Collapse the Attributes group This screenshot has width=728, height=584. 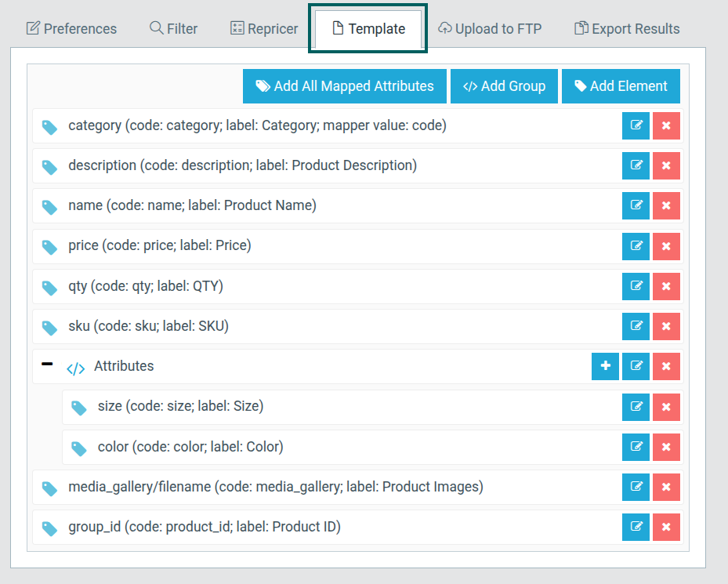[47, 364]
